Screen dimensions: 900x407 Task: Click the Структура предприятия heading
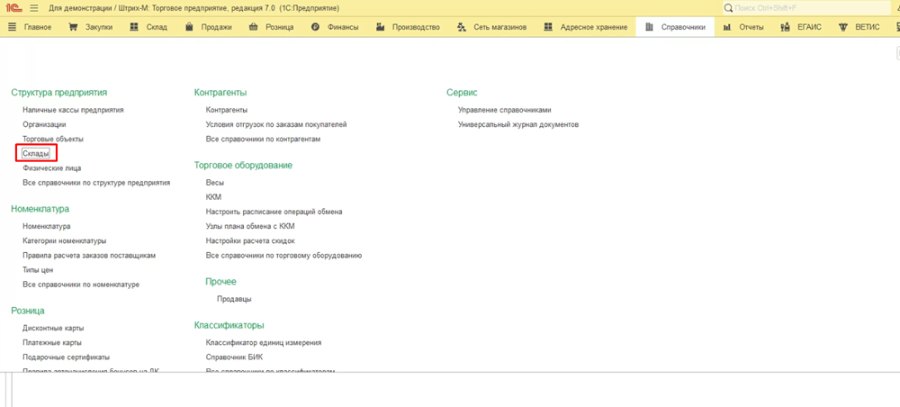(x=59, y=92)
